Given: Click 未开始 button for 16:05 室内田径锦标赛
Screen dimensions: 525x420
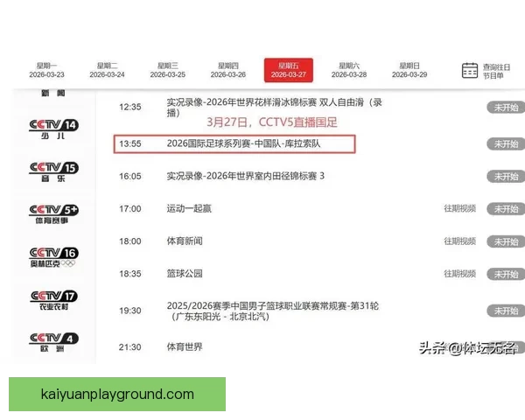Looking at the screenshot, I should coord(506,176).
